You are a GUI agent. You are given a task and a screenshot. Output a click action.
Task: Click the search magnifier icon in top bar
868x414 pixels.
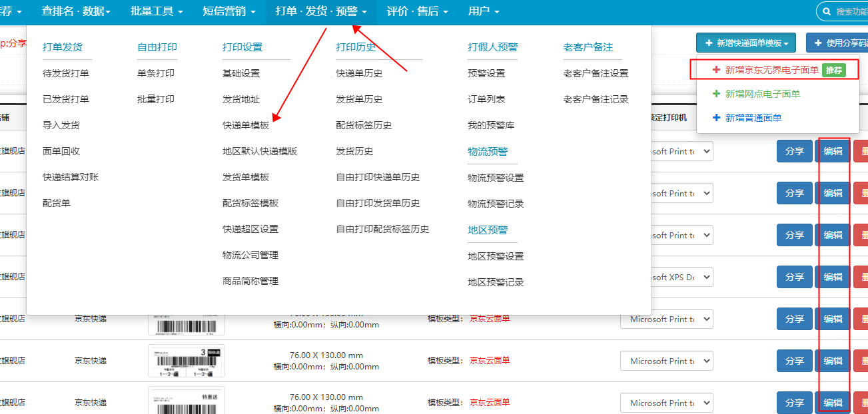[x=827, y=11]
